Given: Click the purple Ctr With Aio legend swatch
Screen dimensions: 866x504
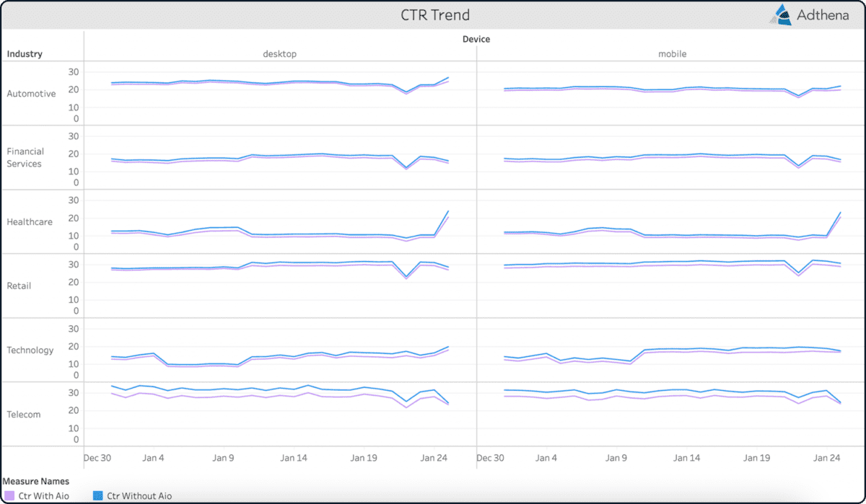Looking at the screenshot, I should coord(9,495).
